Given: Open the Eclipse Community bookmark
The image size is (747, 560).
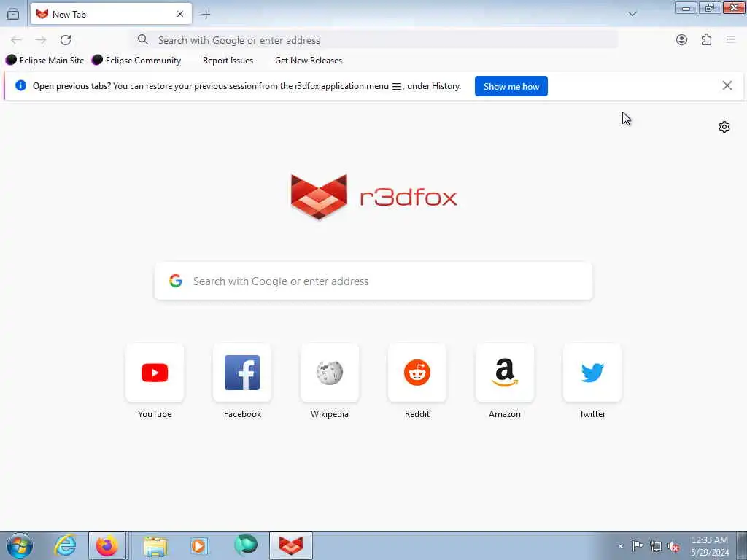Looking at the screenshot, I should tap(136, 61).
